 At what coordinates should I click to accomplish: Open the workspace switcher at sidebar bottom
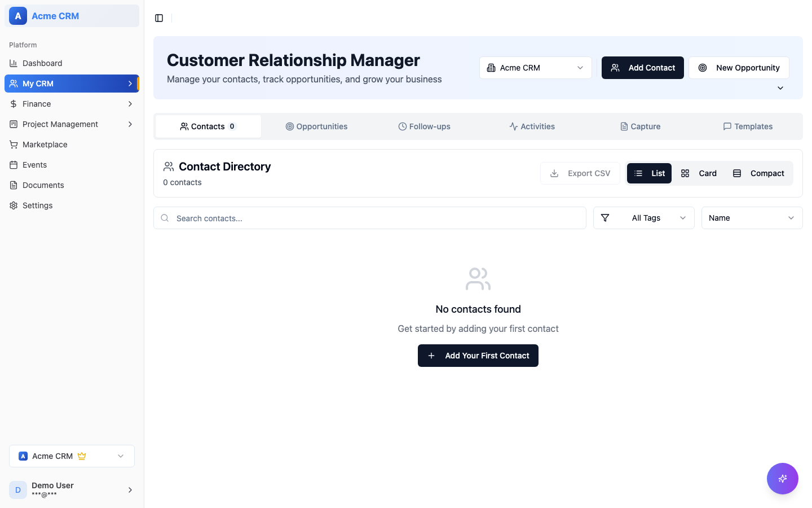coord(72,456)
